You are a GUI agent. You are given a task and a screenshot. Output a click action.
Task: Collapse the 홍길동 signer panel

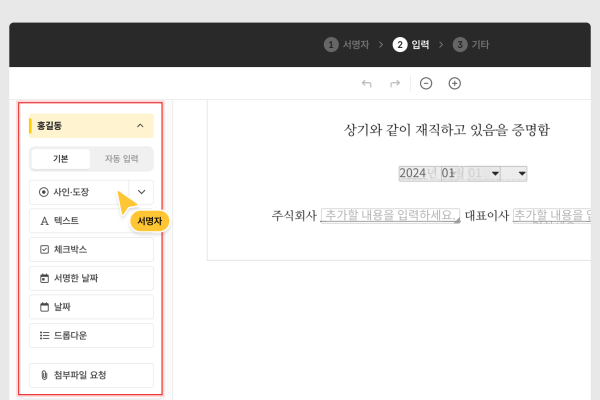139,126
